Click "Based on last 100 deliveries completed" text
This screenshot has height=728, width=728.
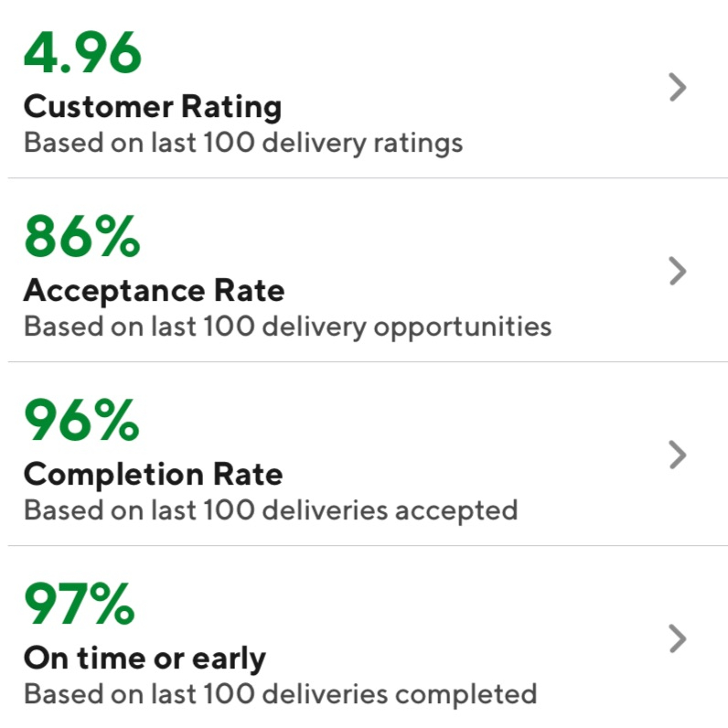pos(280,694)
